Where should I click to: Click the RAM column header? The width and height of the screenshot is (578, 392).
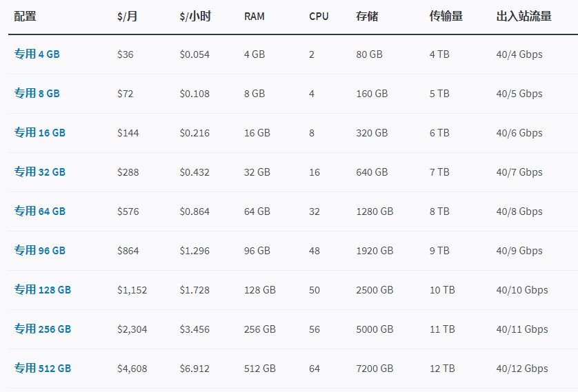tap(255, 17)
